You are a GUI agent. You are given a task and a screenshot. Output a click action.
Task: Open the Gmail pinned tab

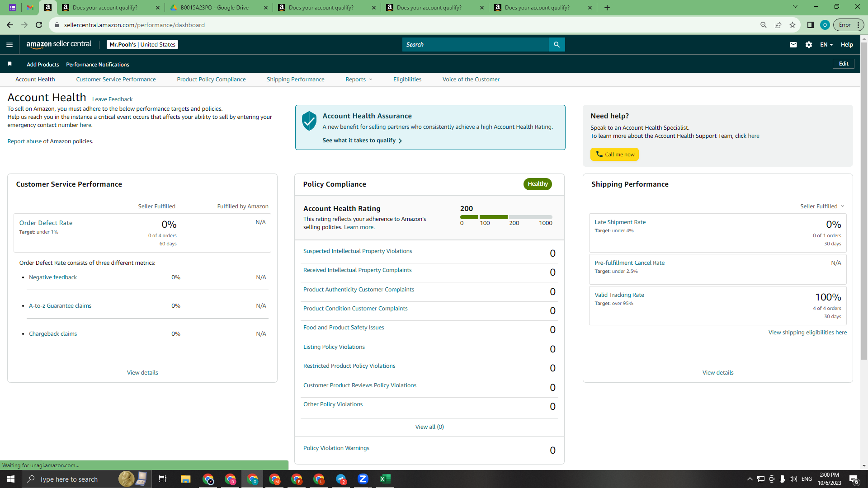30,8
